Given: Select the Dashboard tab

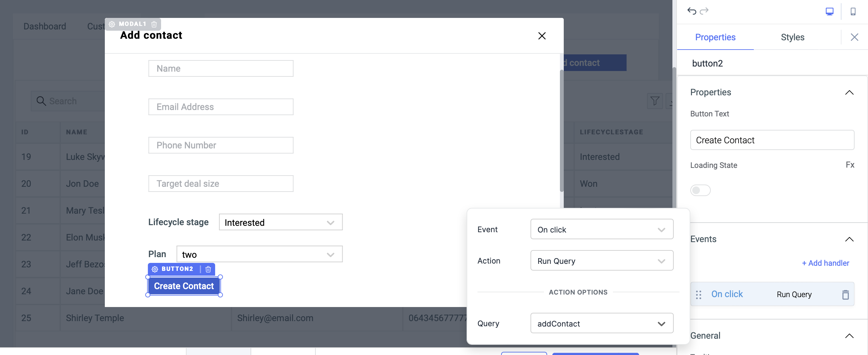Looking at the screenshot, I should [44, 26].
